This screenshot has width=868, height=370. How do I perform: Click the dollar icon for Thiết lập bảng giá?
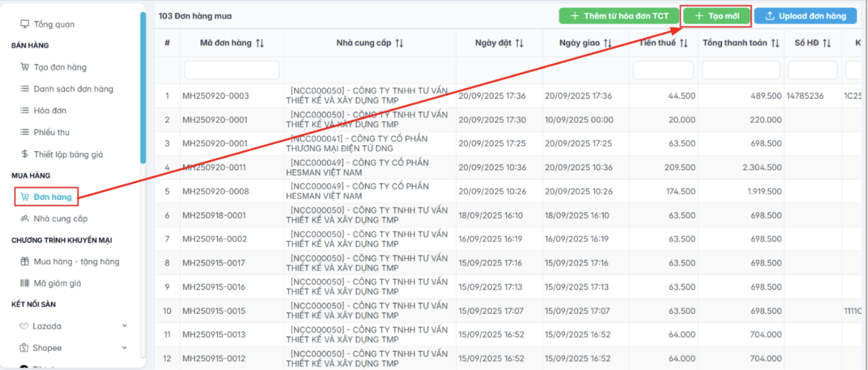click(25, 154)
